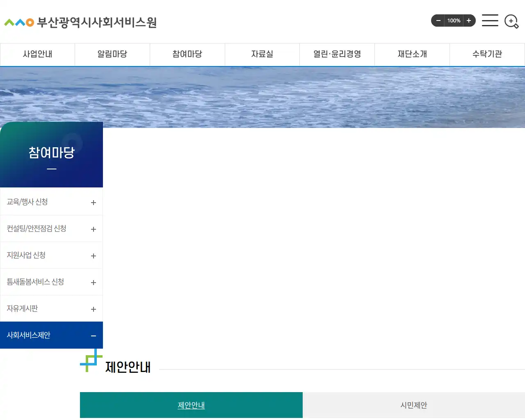Open the site search magnifier icon
This screenshot has height=420, width=525.
pyautogui.click(x=511, y=22)
